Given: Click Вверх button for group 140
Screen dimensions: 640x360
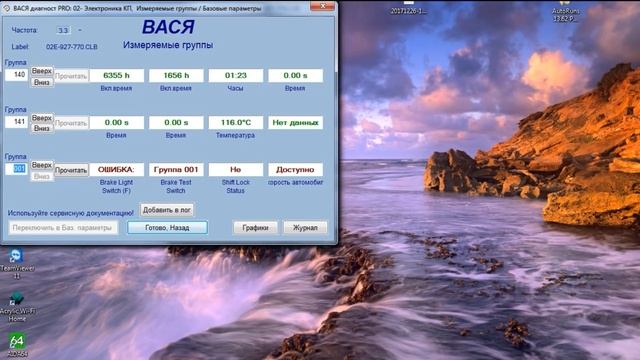Looking at the screenshot, I should [x=42, y=71].
